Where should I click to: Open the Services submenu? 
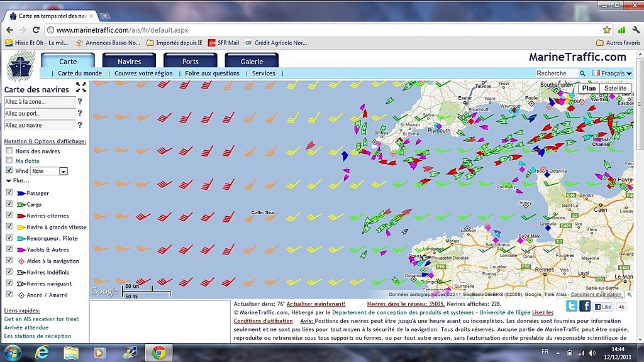(264, 73)
